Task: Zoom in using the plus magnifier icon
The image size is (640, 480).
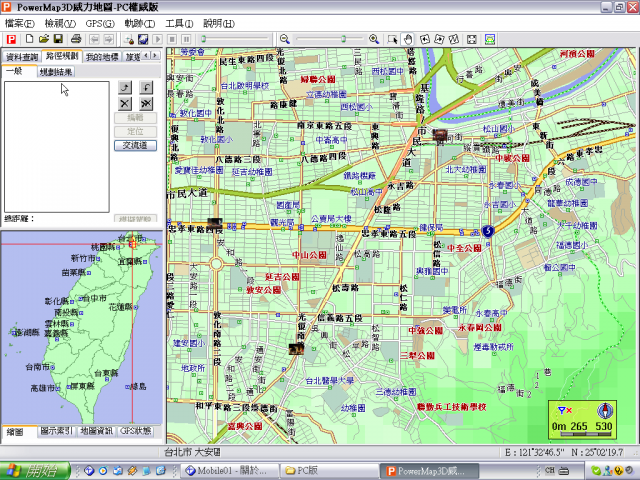Action: (374, 39)
